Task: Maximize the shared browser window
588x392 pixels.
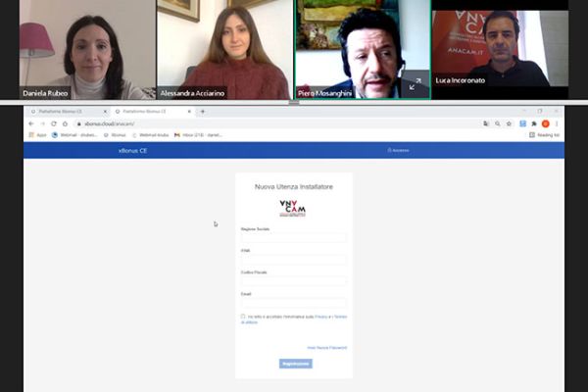Action: pyautogui.click(x=540, y=111)
